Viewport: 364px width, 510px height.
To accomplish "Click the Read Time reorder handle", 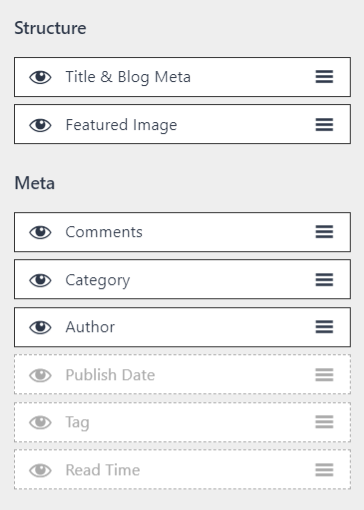I will click(x=324, y=470).
